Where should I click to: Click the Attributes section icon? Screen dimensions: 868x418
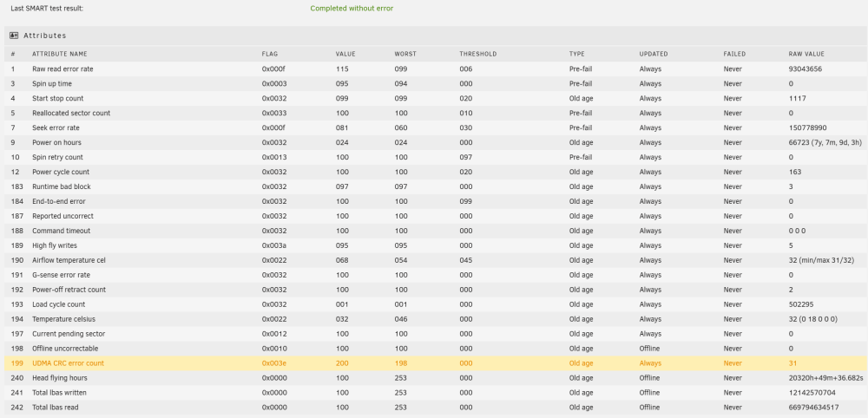15,36
